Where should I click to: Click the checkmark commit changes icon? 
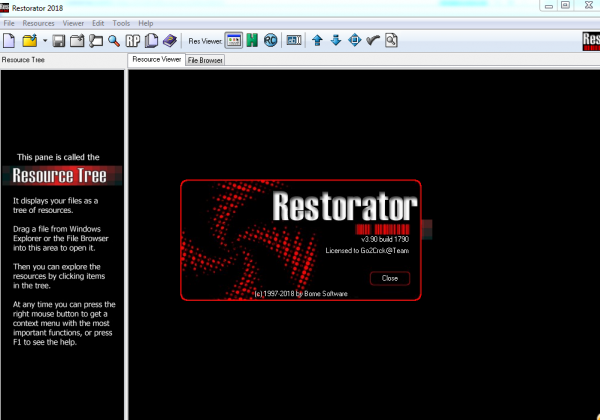[373, 41]
